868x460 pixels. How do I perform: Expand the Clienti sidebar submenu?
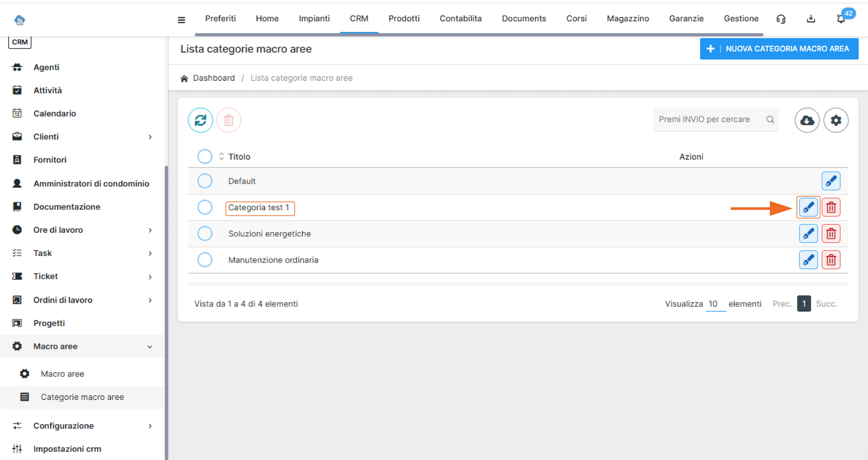pos(150,137)
